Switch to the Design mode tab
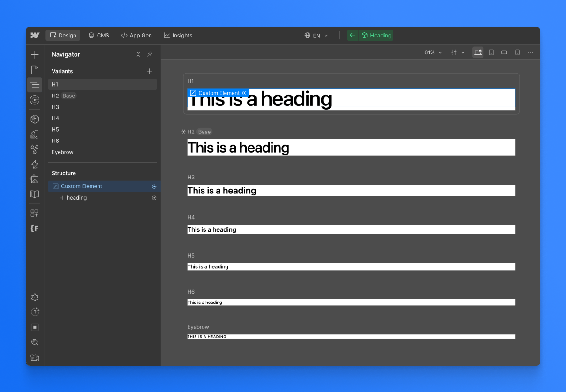Image resolution: width=566 pixels, height=392 pixels. pos(63,36)
